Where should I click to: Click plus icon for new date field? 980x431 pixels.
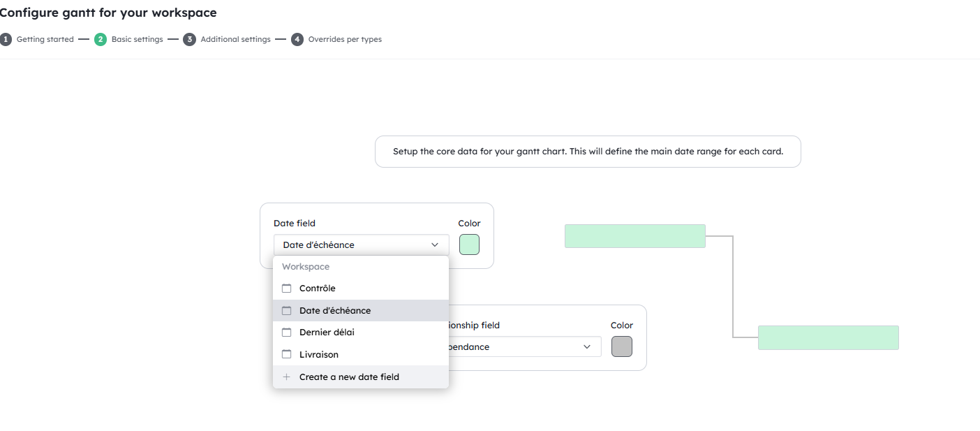click(x=286, y=377)
